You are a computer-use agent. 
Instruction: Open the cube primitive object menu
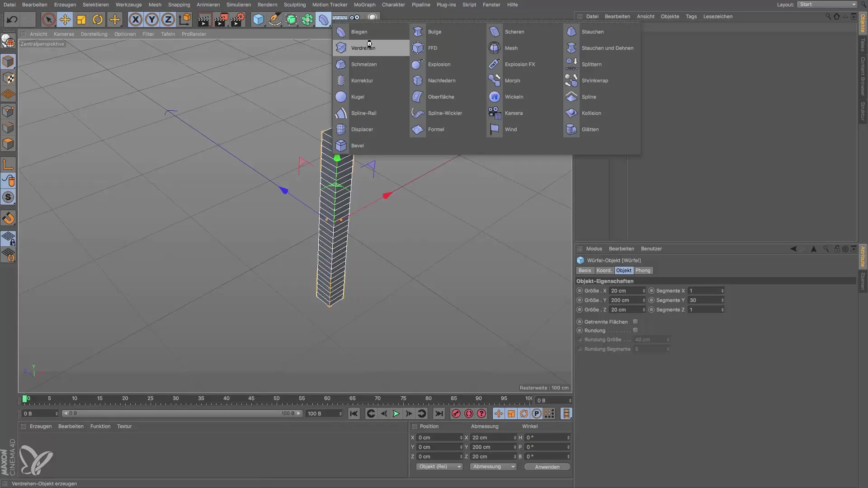click(x=258, y=19)
